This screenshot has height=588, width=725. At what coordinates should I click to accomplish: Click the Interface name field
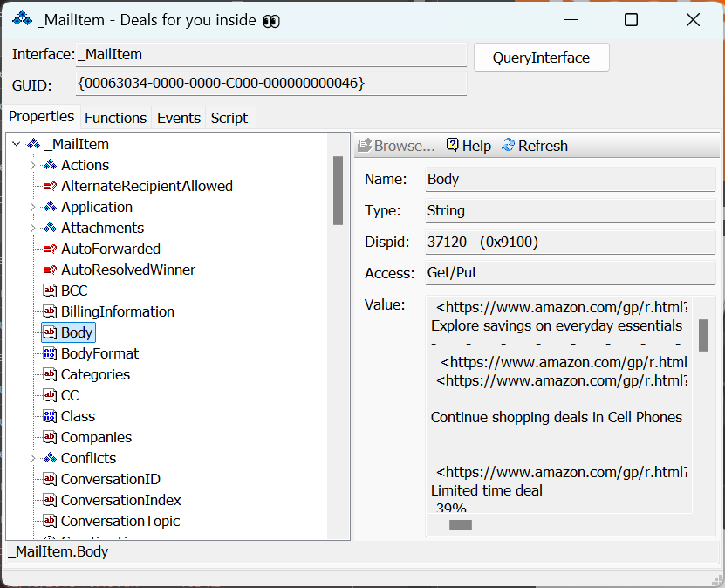tap(271, 55)
